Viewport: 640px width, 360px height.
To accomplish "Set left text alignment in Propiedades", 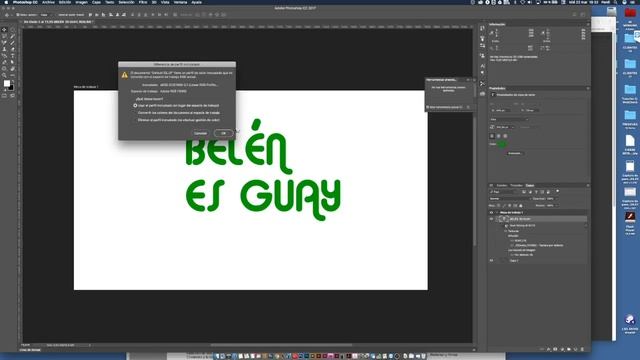I will [x=492, y=136].
